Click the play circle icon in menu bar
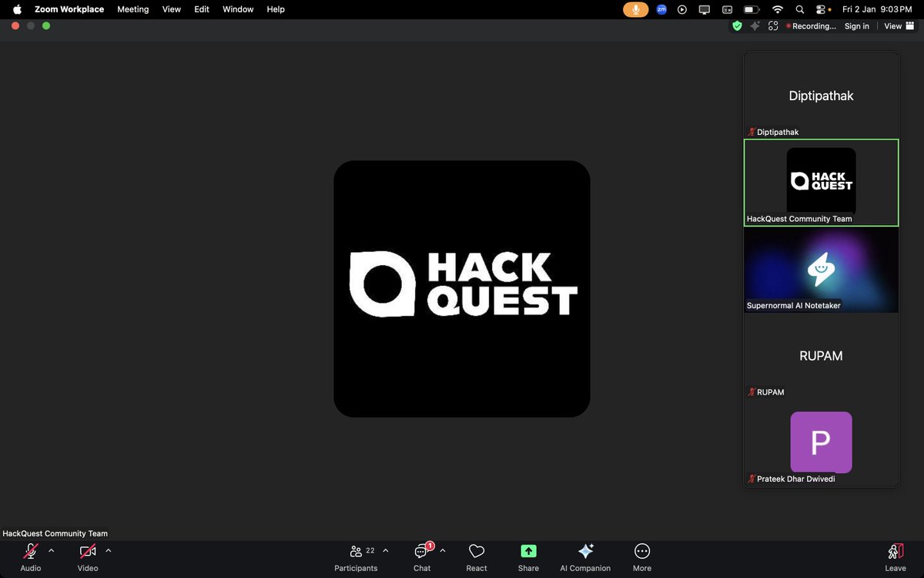This screenshot has width=924, height=578. [682, 9]
